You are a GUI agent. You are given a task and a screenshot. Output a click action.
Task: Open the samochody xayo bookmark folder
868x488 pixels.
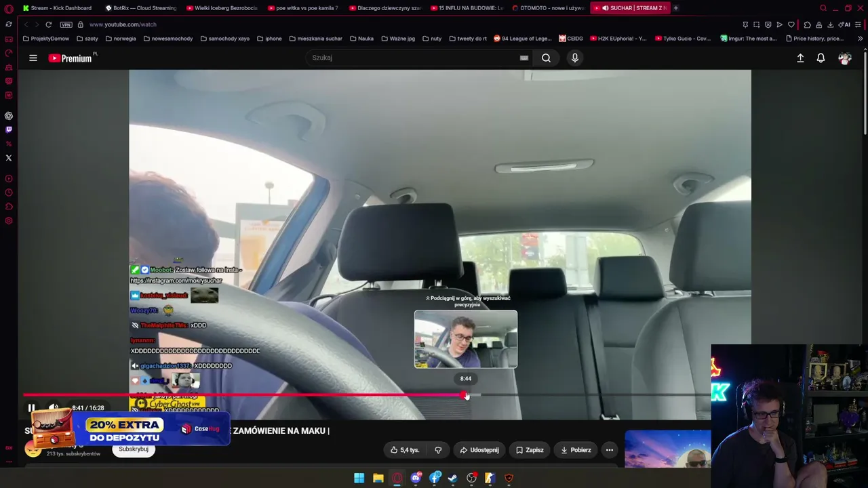(x=225, y=39)
